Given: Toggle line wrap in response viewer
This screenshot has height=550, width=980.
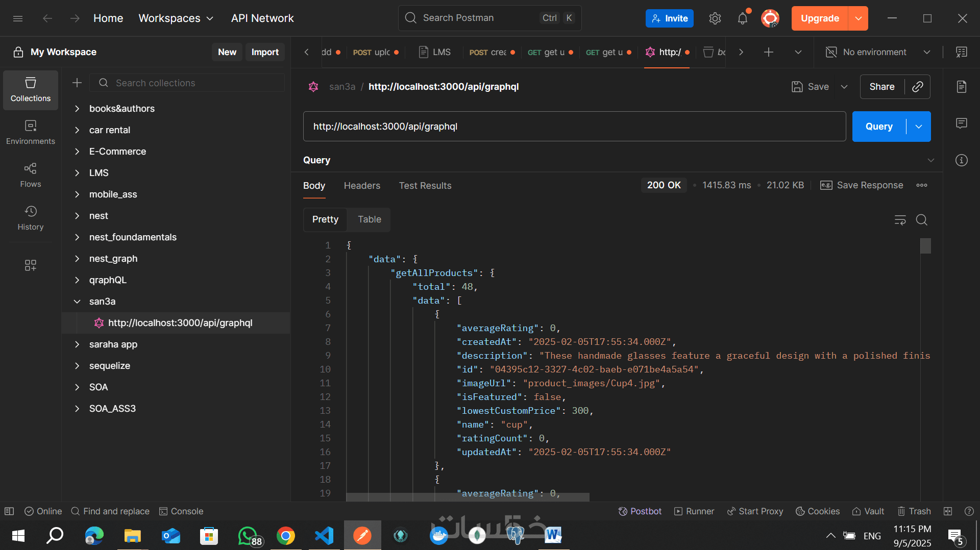Looking at the screenshot, I should 900,220.
